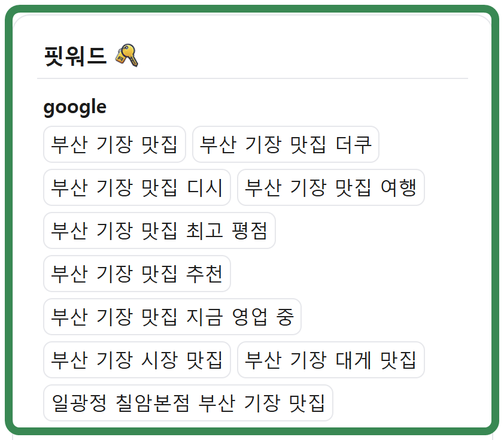
Task: Click the chip containing 영업 중
Action: click(171, 317)
